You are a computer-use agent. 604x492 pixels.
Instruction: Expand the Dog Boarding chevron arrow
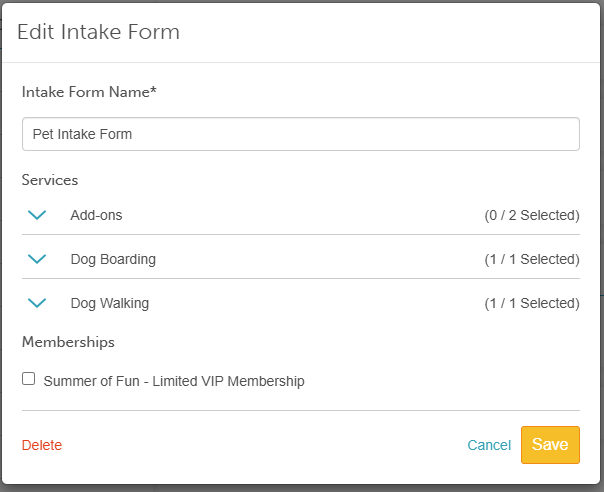(x=37, y=259)
